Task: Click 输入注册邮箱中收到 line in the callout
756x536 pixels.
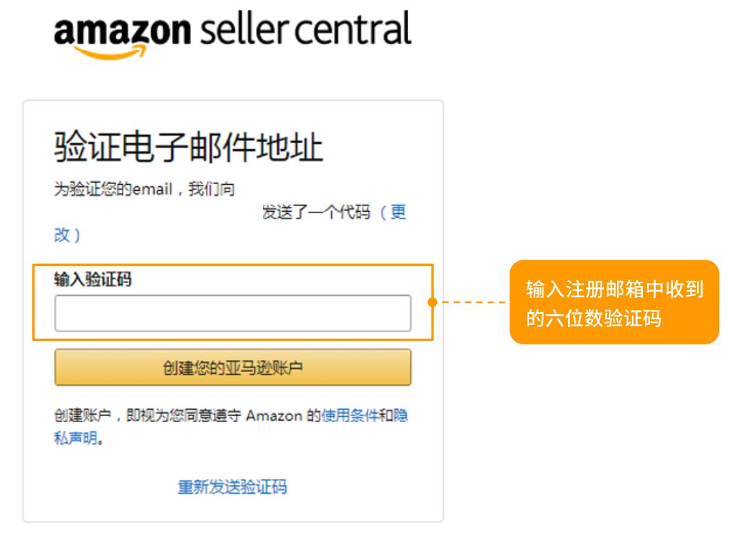Action: 614,289
